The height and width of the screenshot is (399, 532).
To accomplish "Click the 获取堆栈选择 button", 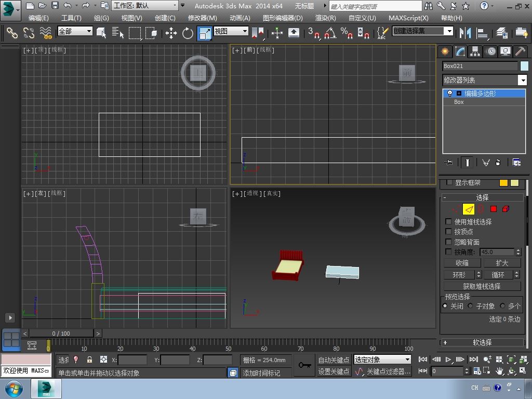I will click(482, 286).
